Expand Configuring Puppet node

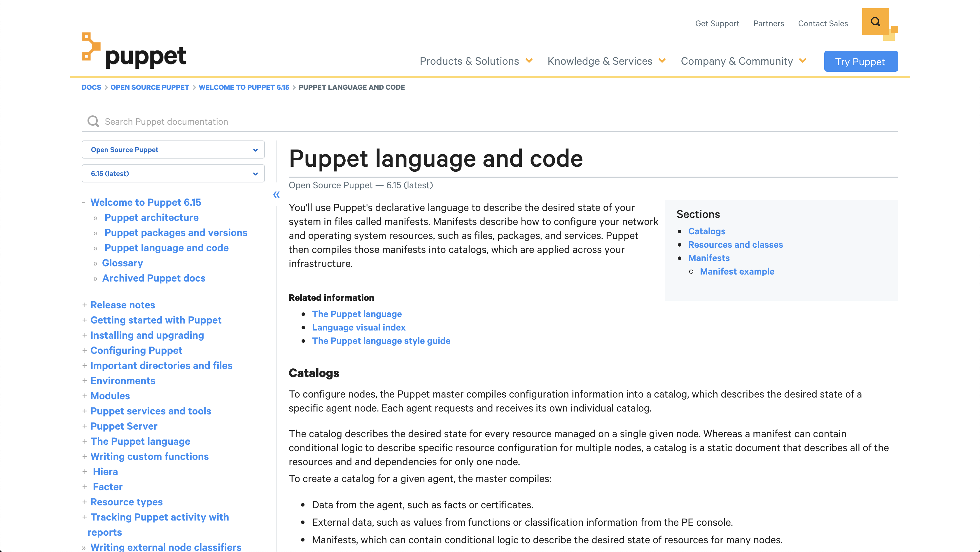click(x=85, y=350)
